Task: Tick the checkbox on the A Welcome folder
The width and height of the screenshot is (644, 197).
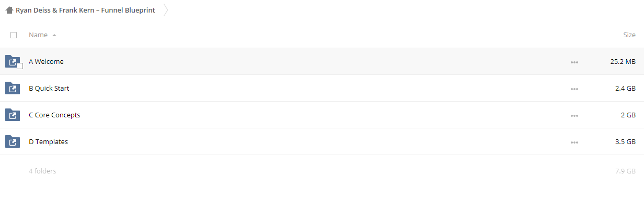Action: click(20, 66)
